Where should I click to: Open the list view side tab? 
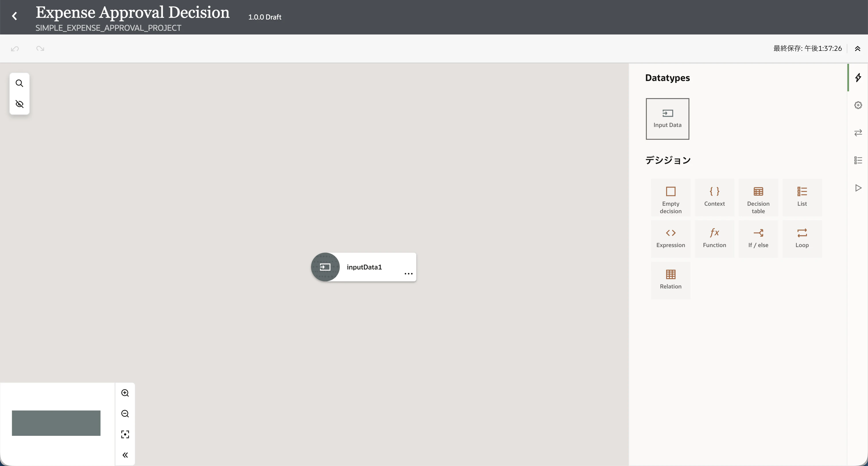(x=858, y=160)
